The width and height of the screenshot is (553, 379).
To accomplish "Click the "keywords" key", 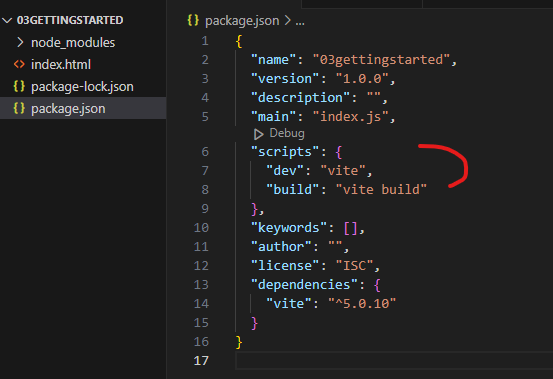I will (289, 228).
